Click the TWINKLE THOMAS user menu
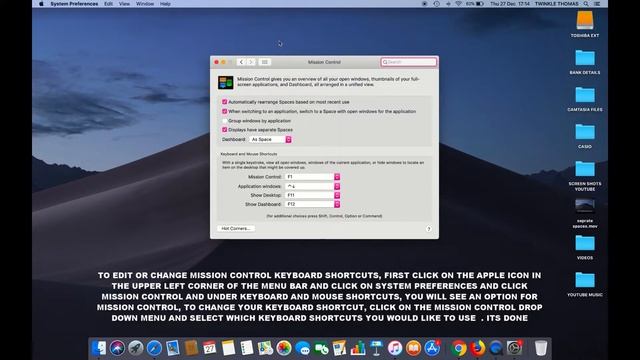640x360 pixels. 556,4
